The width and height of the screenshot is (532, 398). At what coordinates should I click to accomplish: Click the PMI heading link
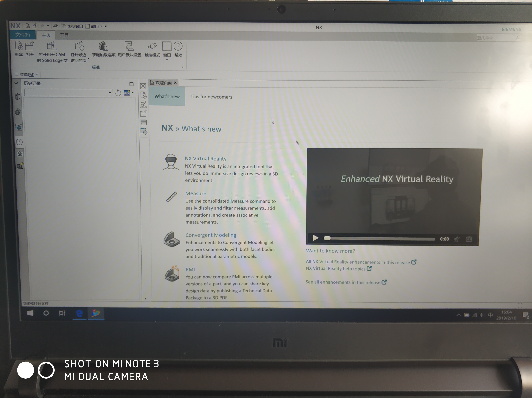click(x=190, y=269)
